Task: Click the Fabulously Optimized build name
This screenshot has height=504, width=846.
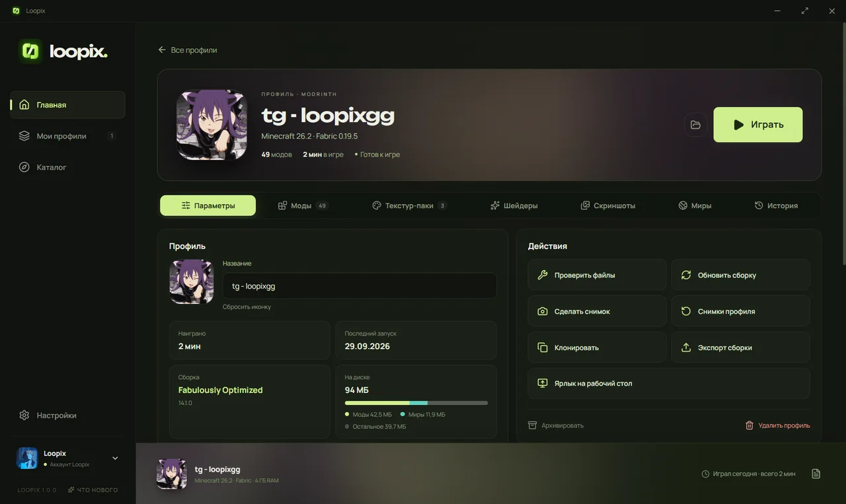Action: coord(221,390)
